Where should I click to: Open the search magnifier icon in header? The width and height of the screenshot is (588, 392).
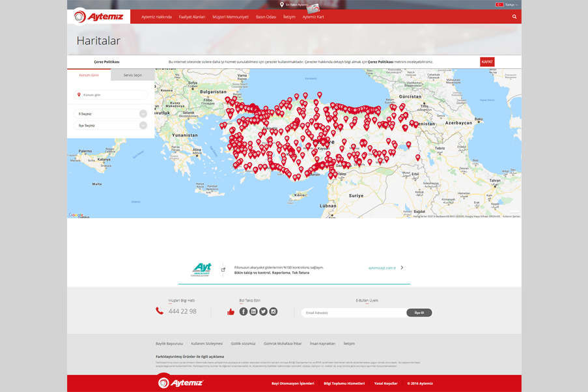tap(514, 16)
